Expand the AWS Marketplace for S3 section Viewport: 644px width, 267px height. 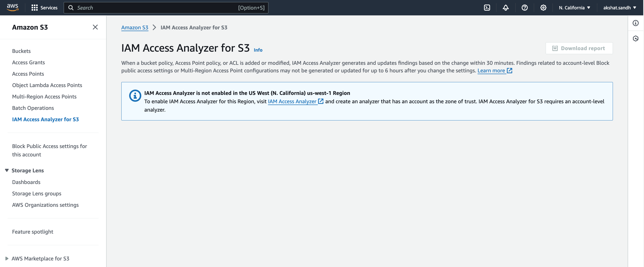tap(7, 258)
